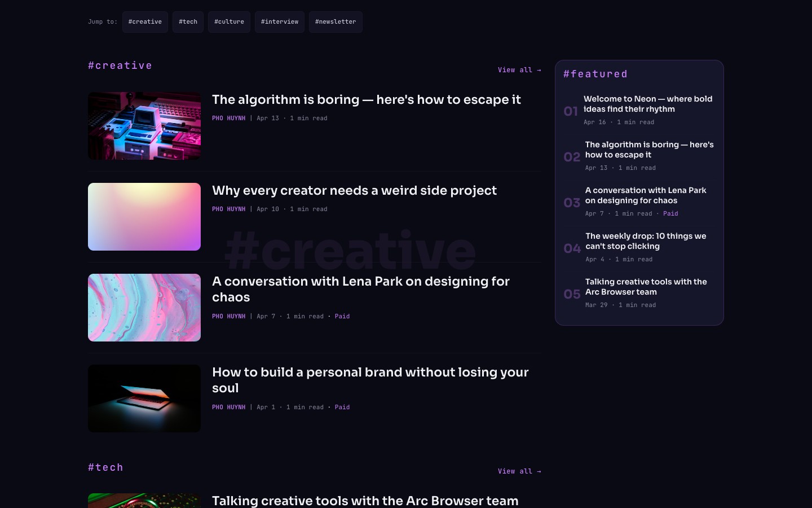Open featured item 04 The weekly drop
Screen dimensions: 812x508
tap(646, 241)
